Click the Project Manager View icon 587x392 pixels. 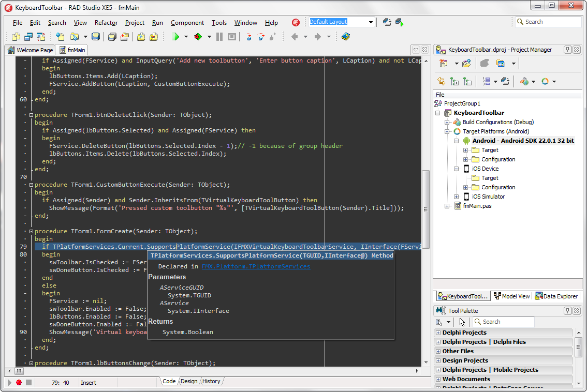(x=501, y=63)
